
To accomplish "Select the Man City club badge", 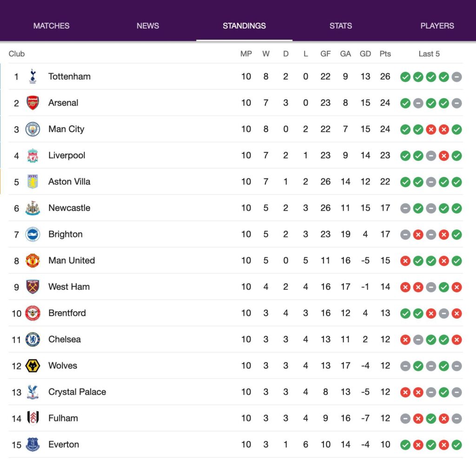I will (33, 129).
